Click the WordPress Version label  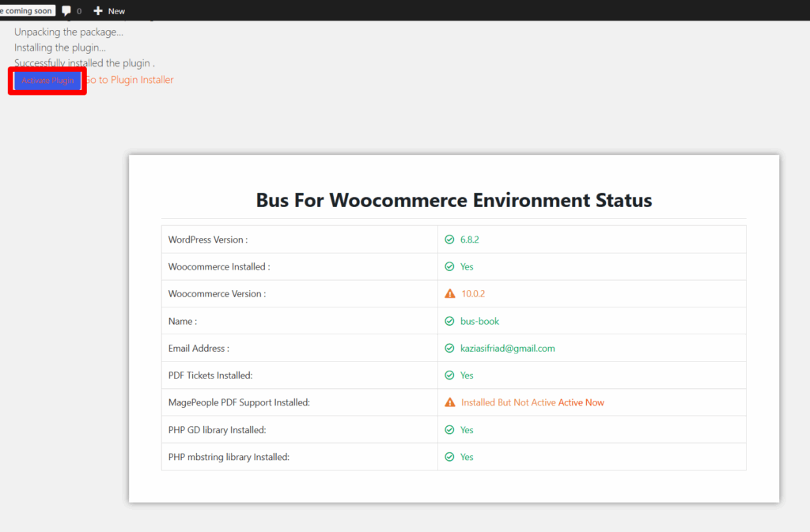[208, 240]
